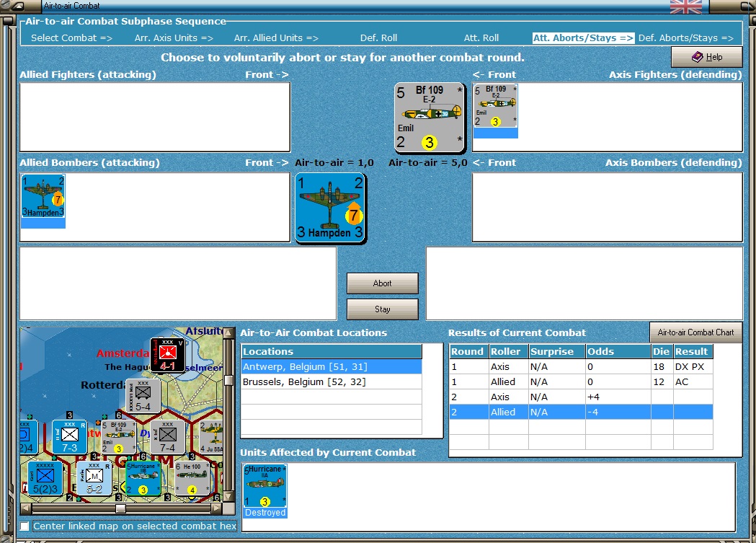Click the 7-3 infantry counter on map
756x543 pixels.
tap(69, 437)
